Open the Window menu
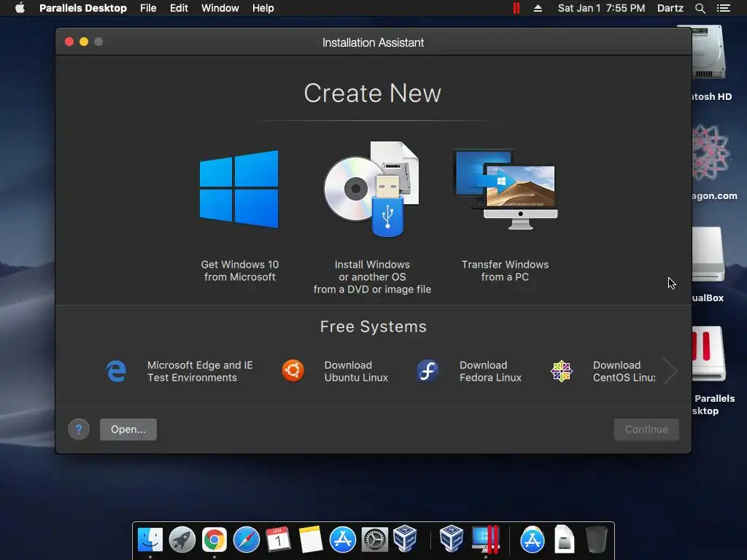The width and height of the screenshot is (747, 560). (x=220, y=8)
